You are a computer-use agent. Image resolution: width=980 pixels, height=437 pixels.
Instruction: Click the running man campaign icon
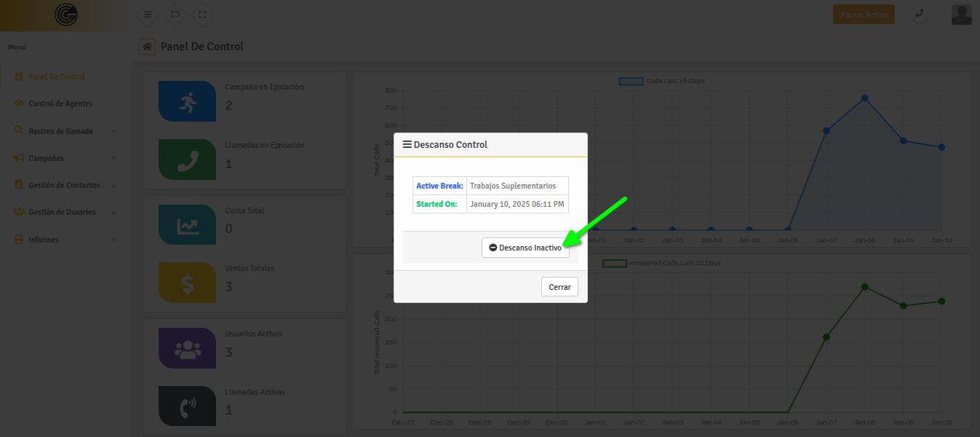coord(187,101)
